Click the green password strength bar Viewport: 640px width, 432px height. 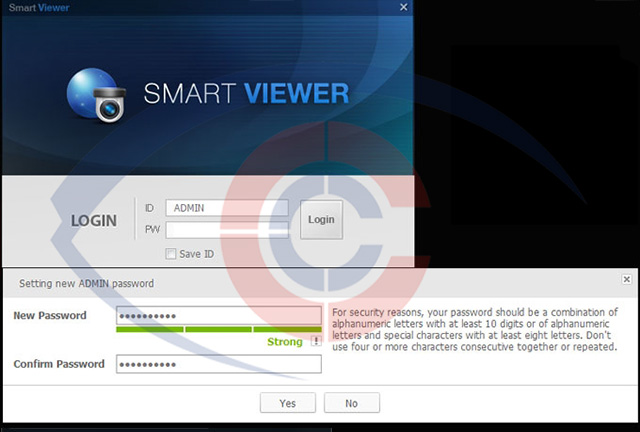(x=219, y=329)
